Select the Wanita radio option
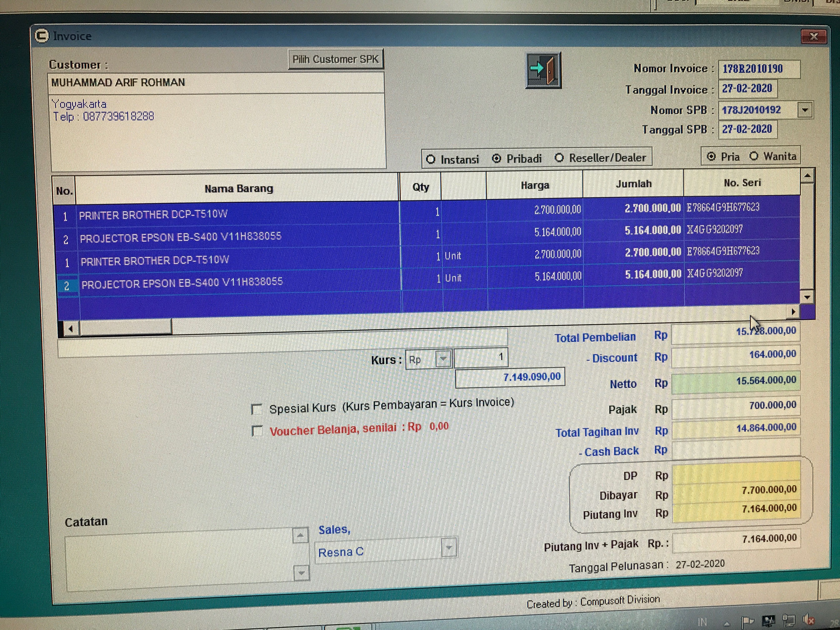This screenshot has height=630, width=840. click(754, 156)
